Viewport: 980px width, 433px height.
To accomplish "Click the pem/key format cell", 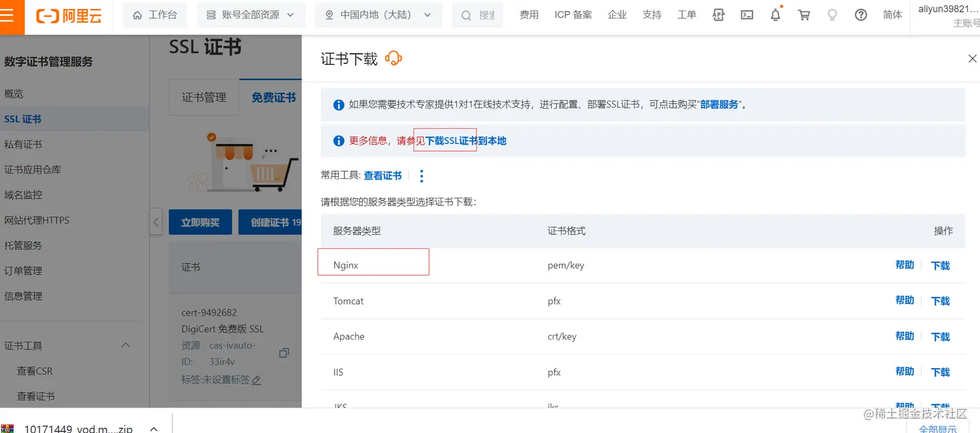I will pos(566,265).
